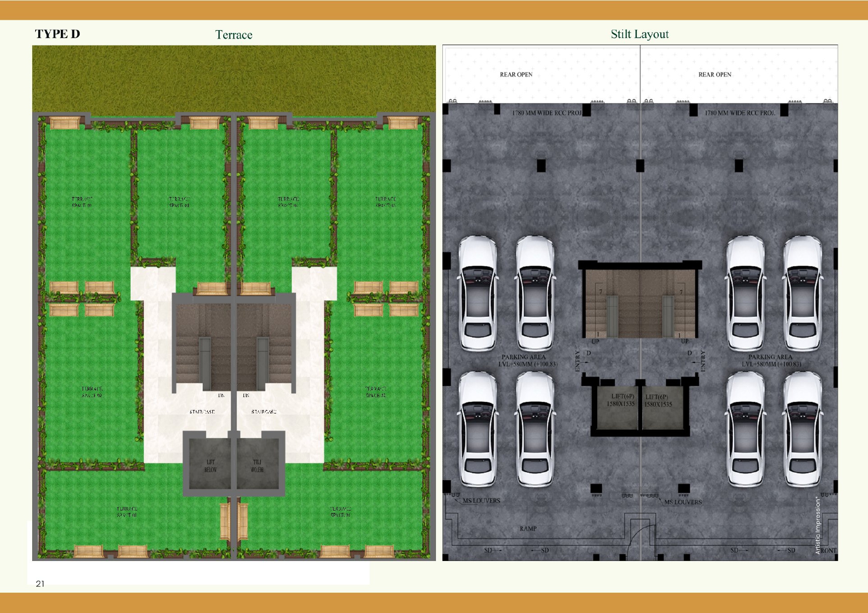Viewport: 868px width, 613px height.
Task: Click the TYPE D heading
Action: click(x=57, y=34)
